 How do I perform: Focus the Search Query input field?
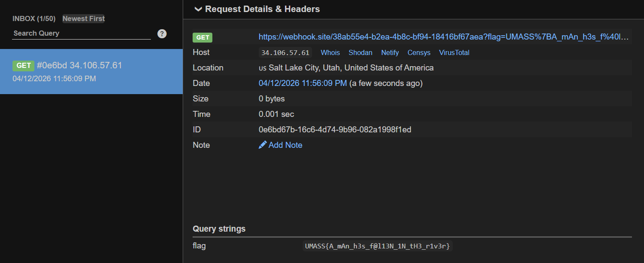[x=81, y=34]
